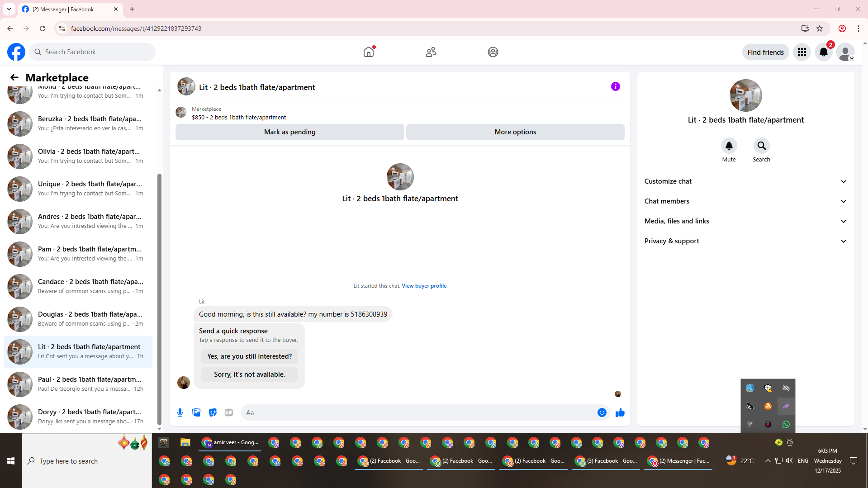Go back with the Marketplace back arrow
This screenshot has width=868, height=488.
[14, 77]
